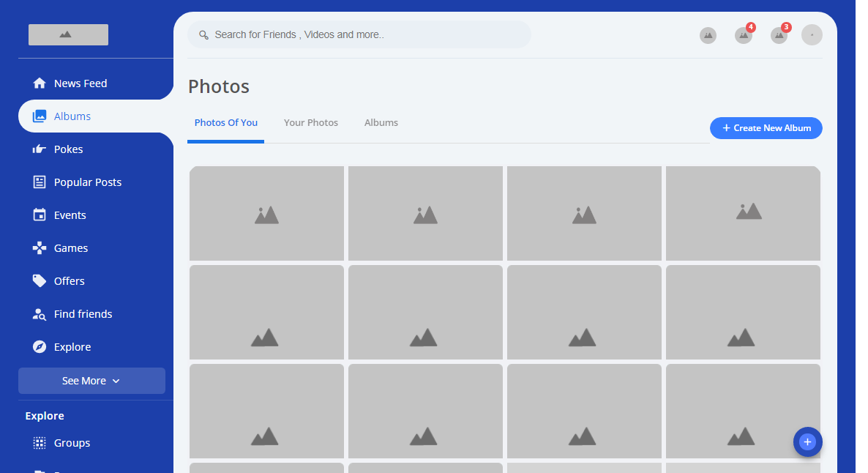Click the Create New Album button
Screen dimensions: 868x473
pyautogui.click(x=766, y=128)
